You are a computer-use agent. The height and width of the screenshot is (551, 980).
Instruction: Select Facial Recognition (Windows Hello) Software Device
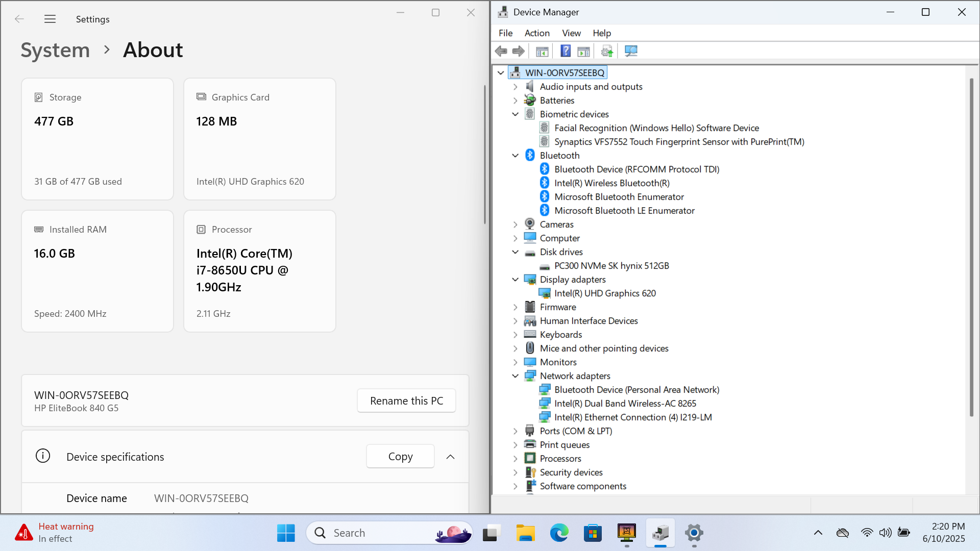(x=656, y=128)
